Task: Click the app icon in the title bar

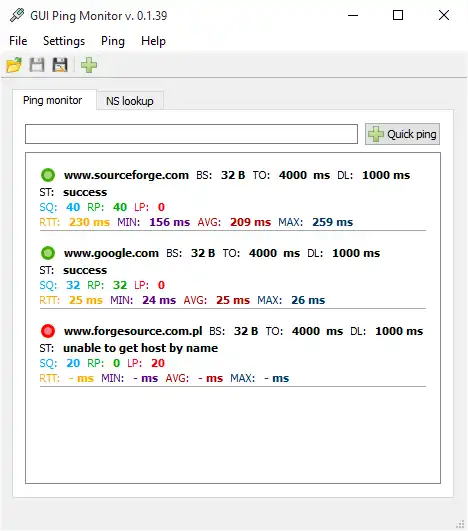Action: coord(17,15)
